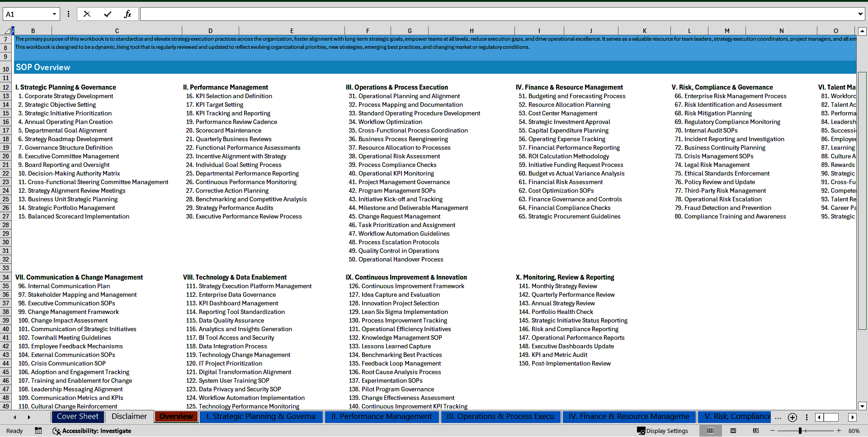Add a new worksheet with the plus icon
This screenshot has height=437, width=868.
click(x=792, y=418)
